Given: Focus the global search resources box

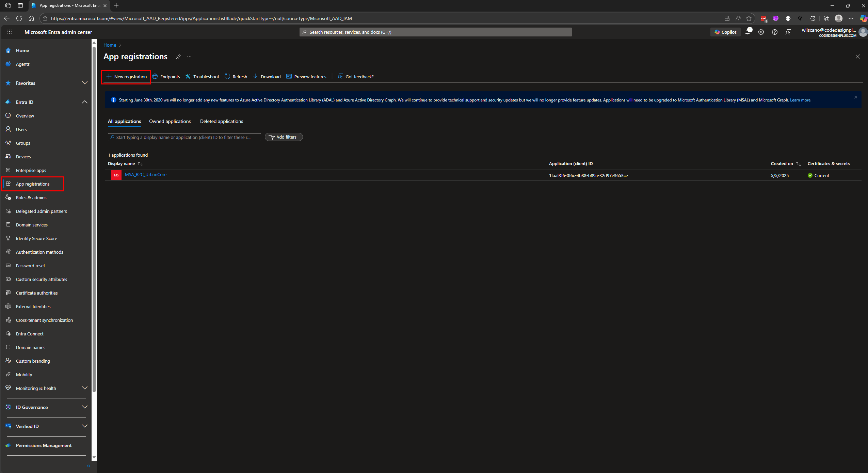Looking at the screenshot, I should (435, 32).
